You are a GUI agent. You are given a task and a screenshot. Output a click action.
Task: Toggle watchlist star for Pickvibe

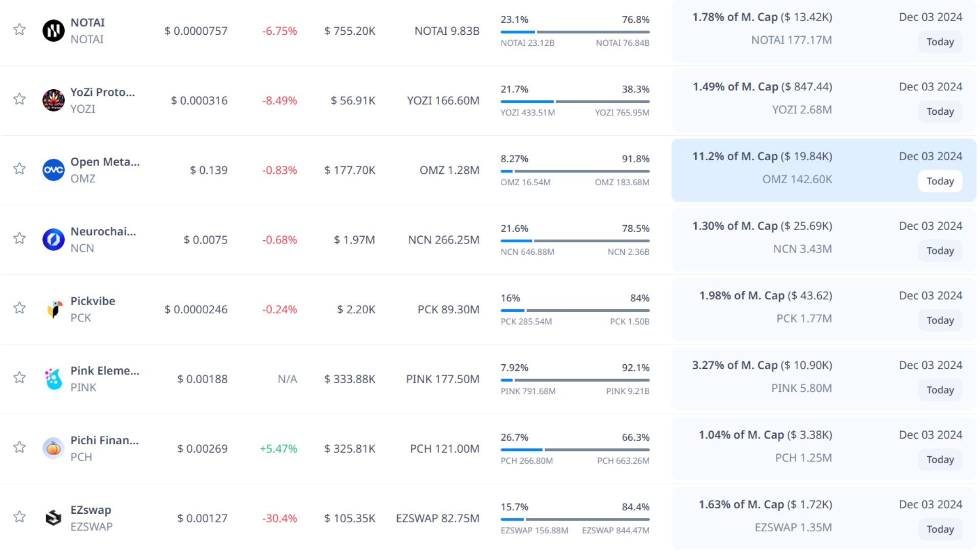[x=19, y=308]
